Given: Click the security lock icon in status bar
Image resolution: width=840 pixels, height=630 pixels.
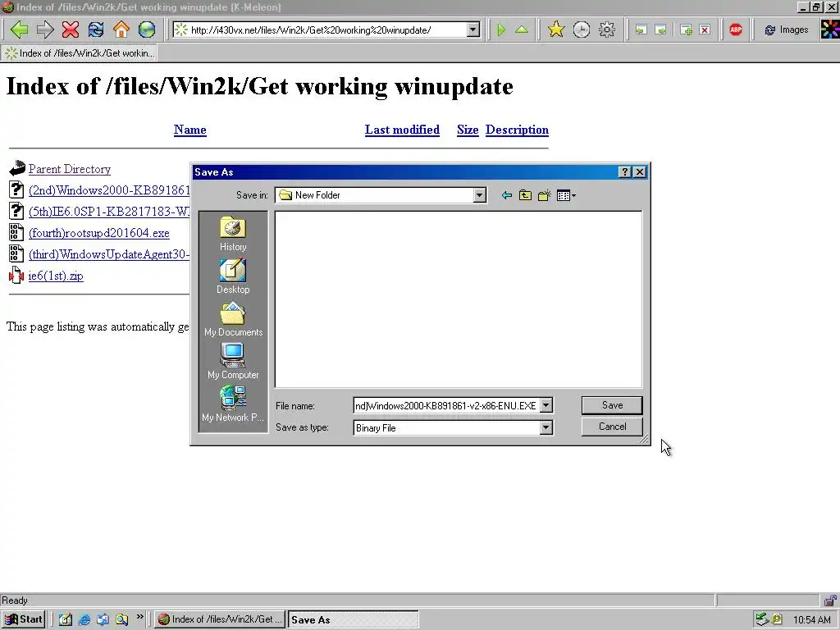Looking at the screenshot, I should click(x=830, y=600).
